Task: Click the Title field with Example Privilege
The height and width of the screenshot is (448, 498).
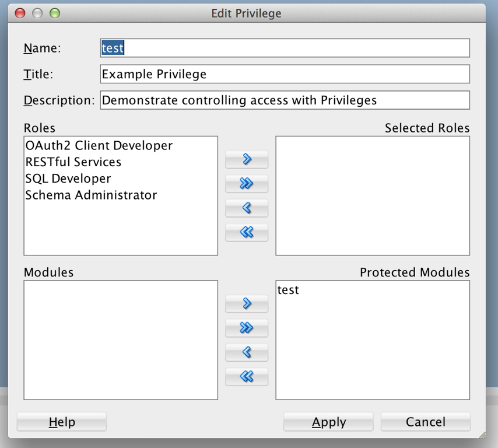Action: 285,74
